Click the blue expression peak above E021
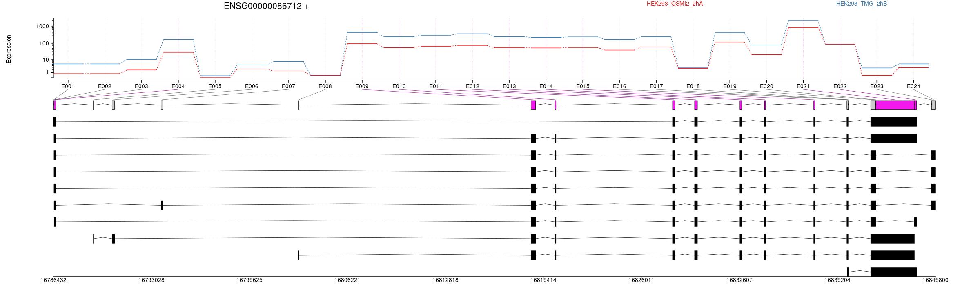Screen dimensions: 980x286 click(x=803, y=20)
